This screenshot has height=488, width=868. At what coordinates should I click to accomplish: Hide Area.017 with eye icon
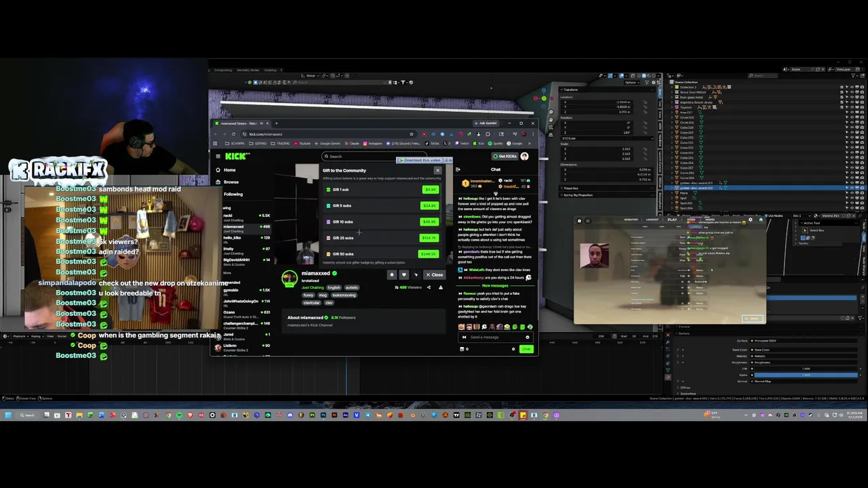pos(852,113)
